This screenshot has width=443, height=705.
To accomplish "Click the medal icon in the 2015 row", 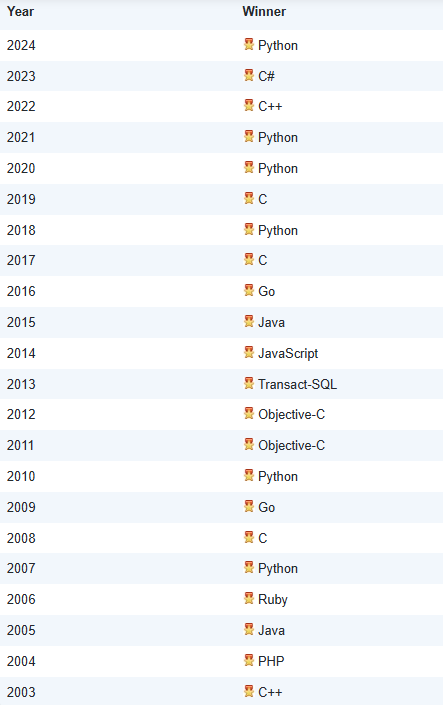I will pos(249,321).
